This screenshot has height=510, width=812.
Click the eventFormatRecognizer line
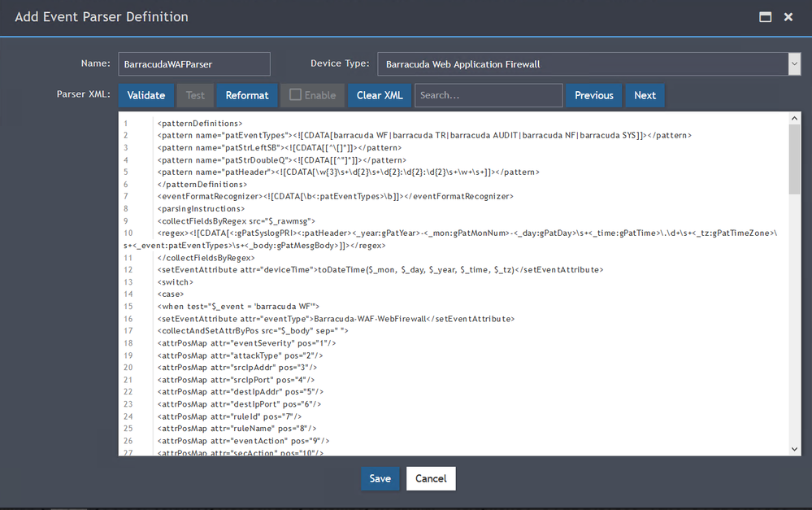(x=335, y=196)
